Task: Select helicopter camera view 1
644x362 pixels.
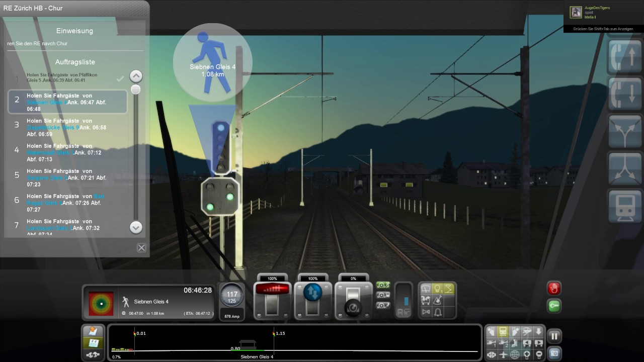Action: (492, 343)
